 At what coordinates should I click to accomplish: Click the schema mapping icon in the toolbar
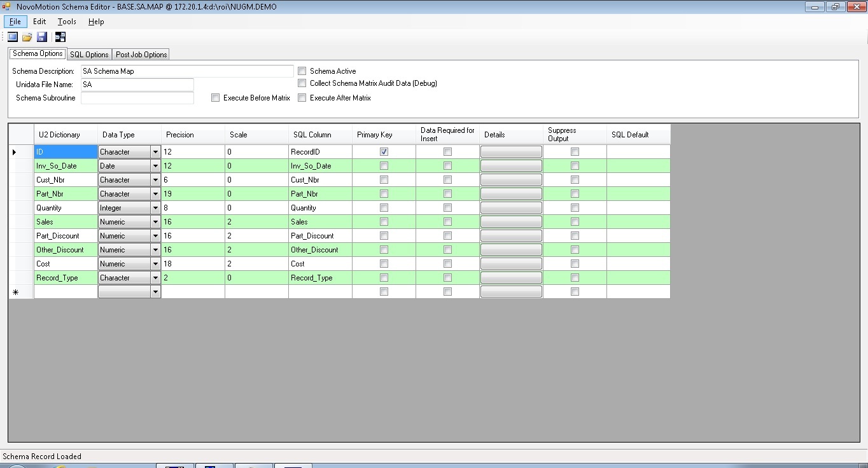point(60,37)
